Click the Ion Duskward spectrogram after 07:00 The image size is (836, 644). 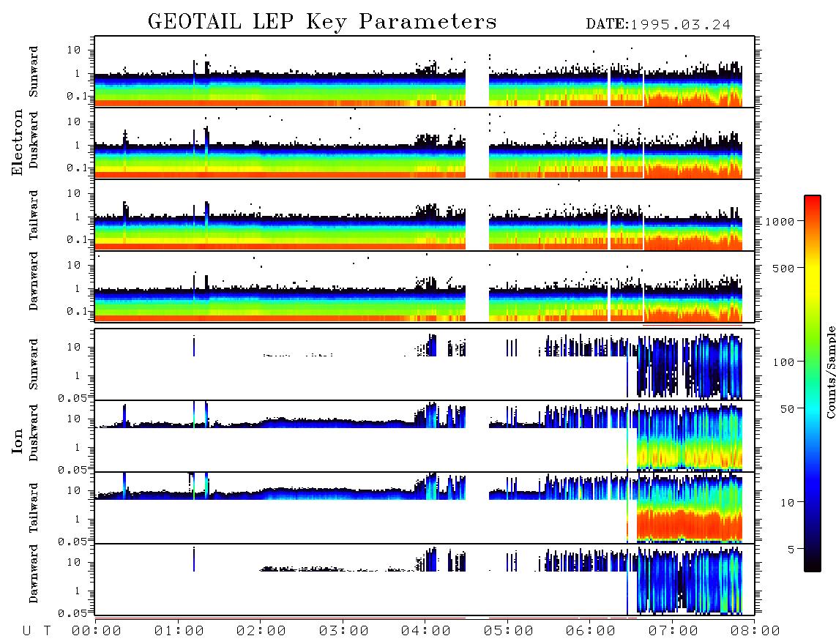(707, 437)
